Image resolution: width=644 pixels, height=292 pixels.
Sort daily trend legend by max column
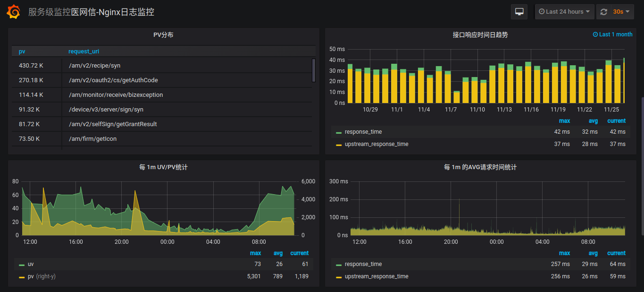(564, 121)
